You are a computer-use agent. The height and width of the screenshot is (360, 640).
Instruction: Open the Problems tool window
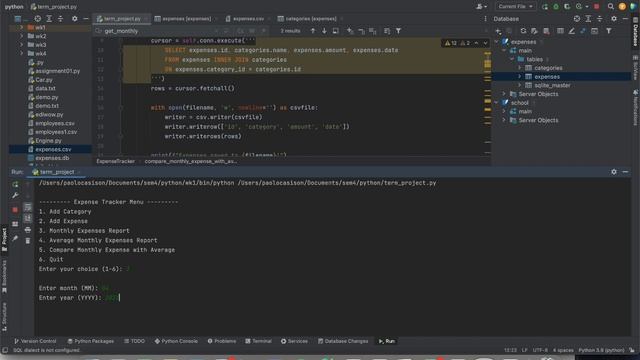click(x=222, y=341)
